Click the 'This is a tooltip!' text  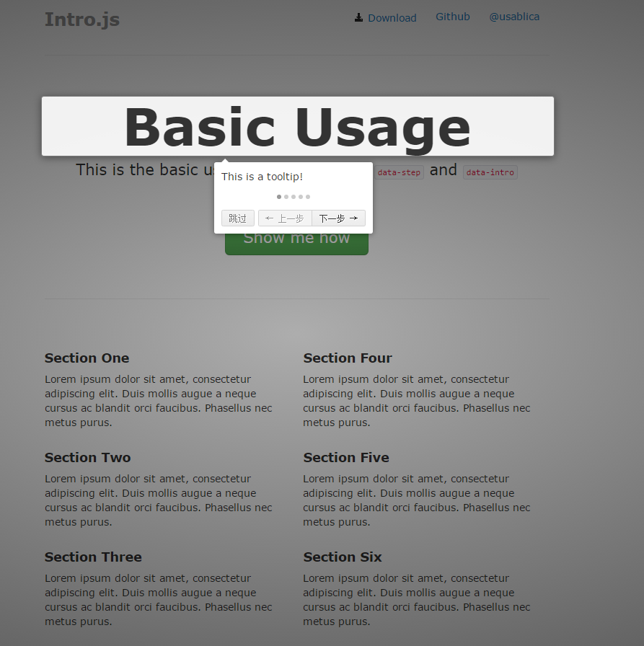(262, 177)
